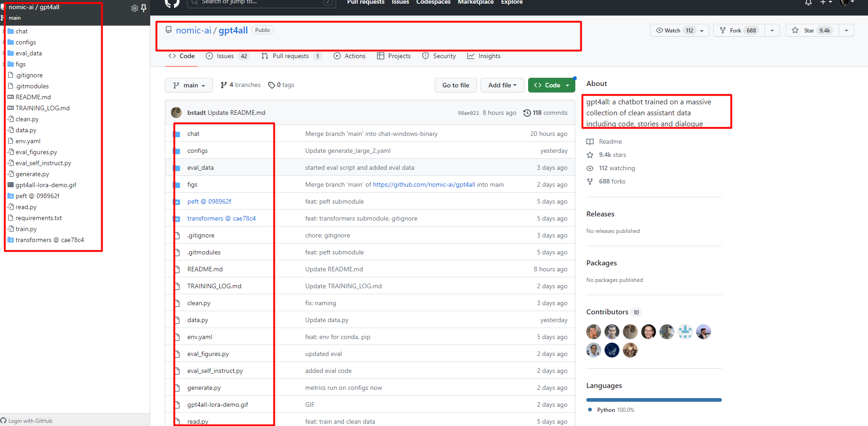The image size is (868, 426).
Task: Open the create new plus menu
Action: 826,2
